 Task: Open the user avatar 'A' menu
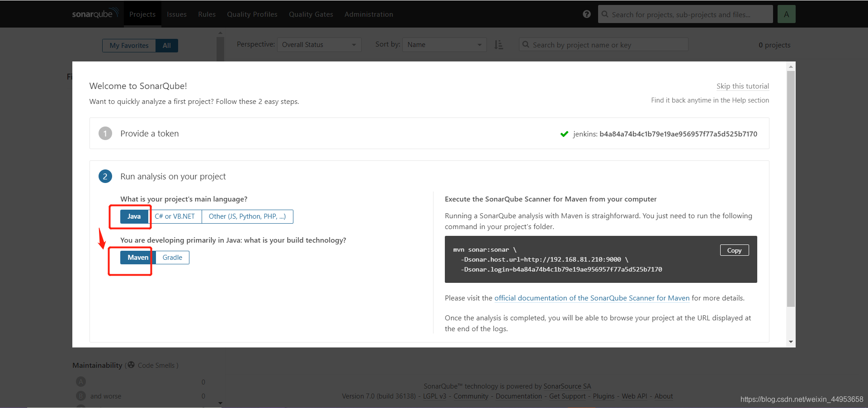[786, 14]
